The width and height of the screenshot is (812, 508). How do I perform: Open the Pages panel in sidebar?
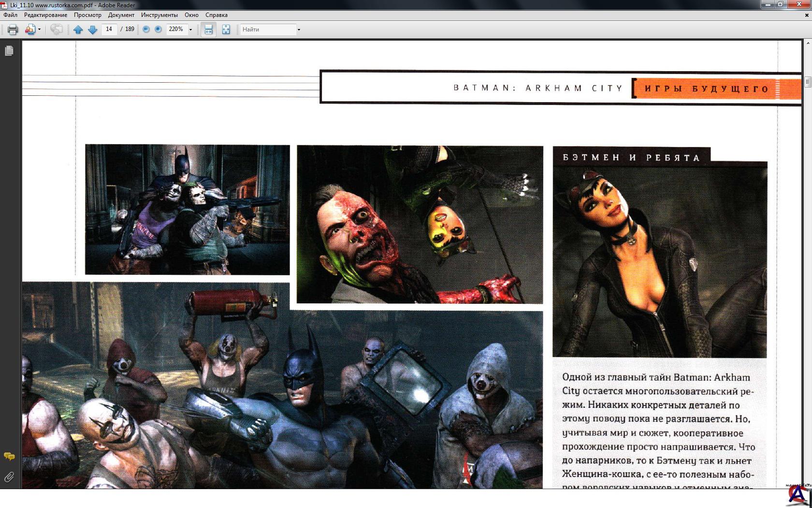[9, 51]
